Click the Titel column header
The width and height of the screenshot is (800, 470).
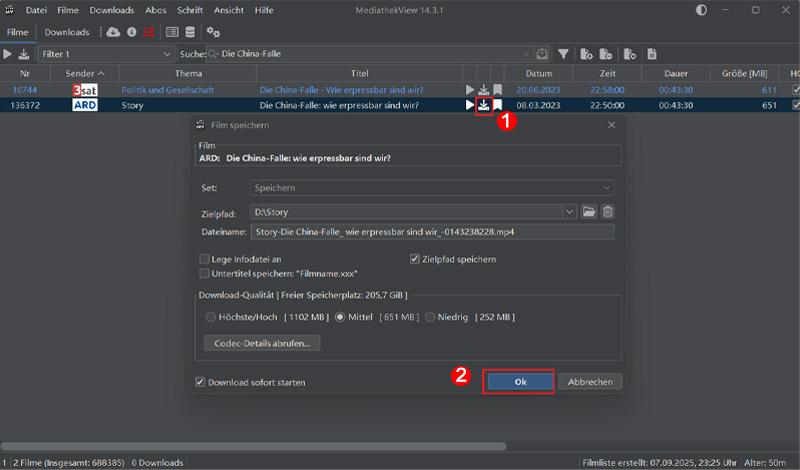[x=359, y=73]
